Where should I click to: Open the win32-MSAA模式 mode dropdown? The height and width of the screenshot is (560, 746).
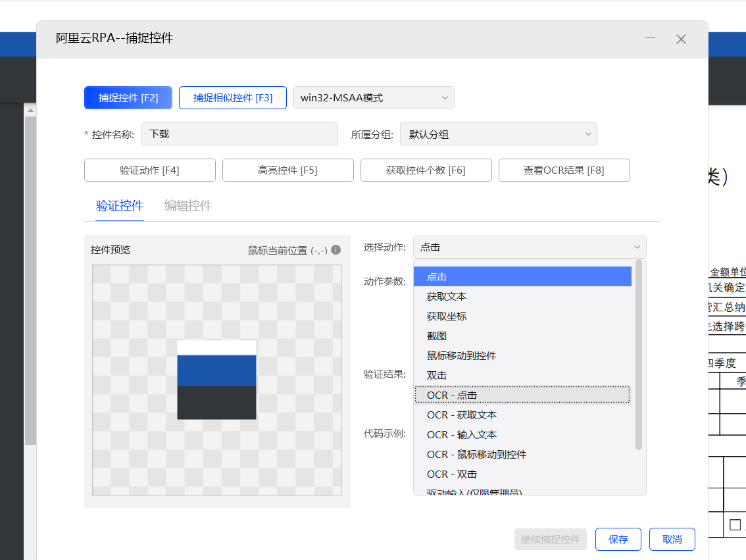click(x=374, y=97)
